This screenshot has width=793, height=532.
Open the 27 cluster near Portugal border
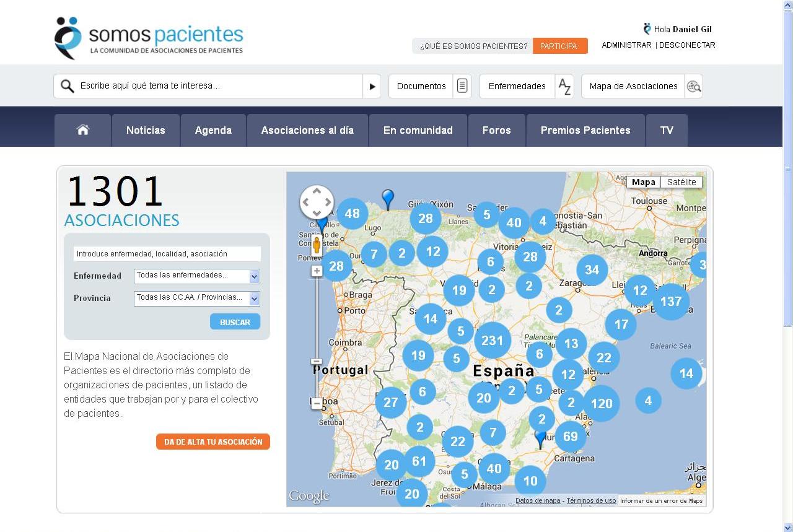[390, 403]
